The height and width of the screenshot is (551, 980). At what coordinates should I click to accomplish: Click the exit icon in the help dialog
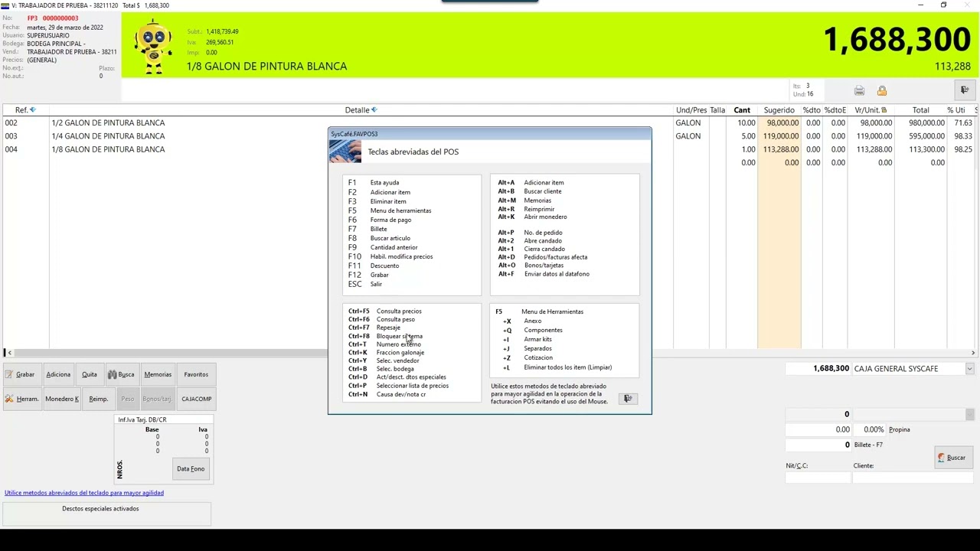click(x=628, y=399)
